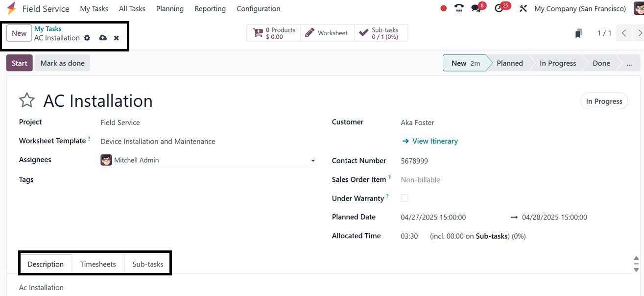Enable the Under Warranty checkbox
Screen dimensions: 644x296
(x=405, y=198)
